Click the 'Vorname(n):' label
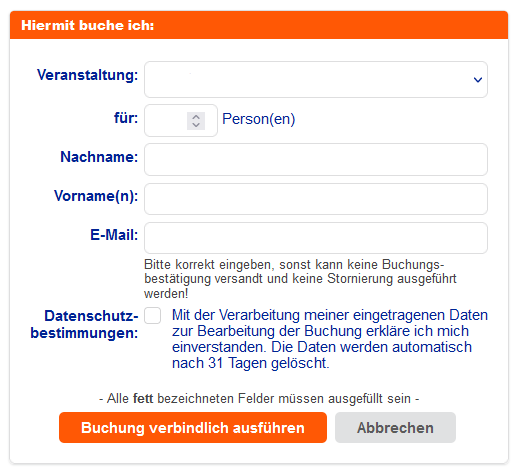Screen dimensions: 526x476 coord(96,196)
